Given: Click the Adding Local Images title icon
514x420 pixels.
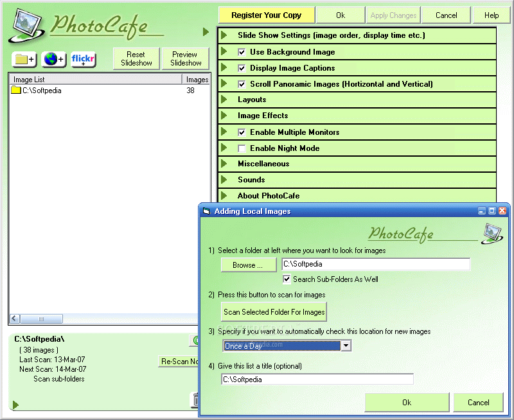Looking at the screenshot, I should [x=206, y=211].
